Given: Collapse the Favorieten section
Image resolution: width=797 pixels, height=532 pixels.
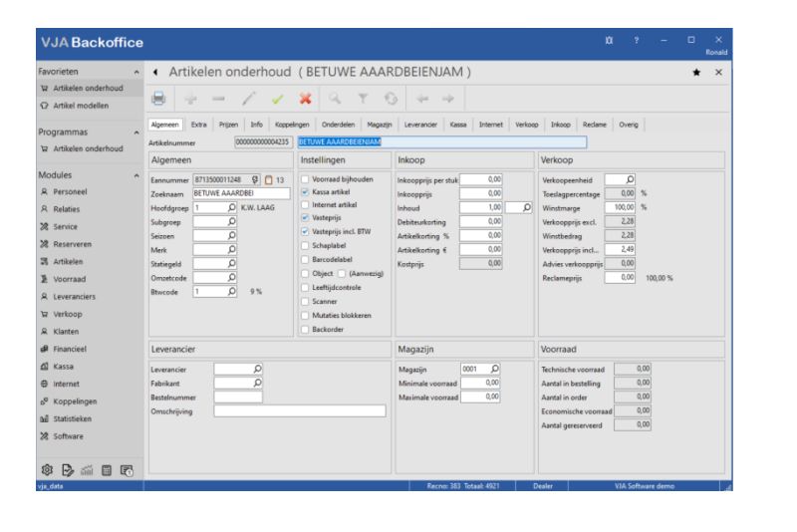Looking at the screenshot, I should click(x=136, y=73).
